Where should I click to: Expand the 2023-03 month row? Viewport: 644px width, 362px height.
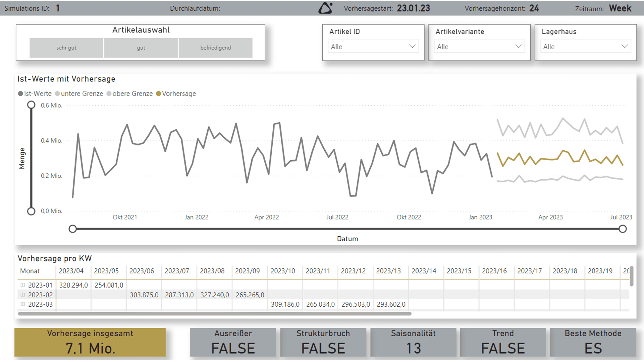(x=22, y=304)
